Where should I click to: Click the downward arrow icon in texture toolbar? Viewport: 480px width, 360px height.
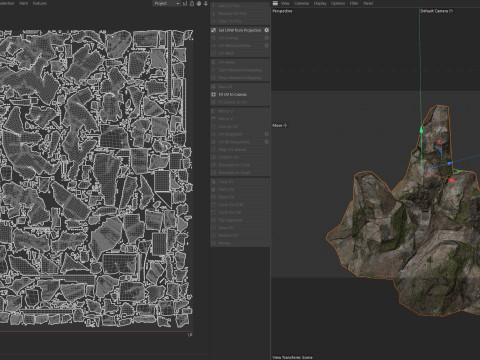(x=206, y=3)
